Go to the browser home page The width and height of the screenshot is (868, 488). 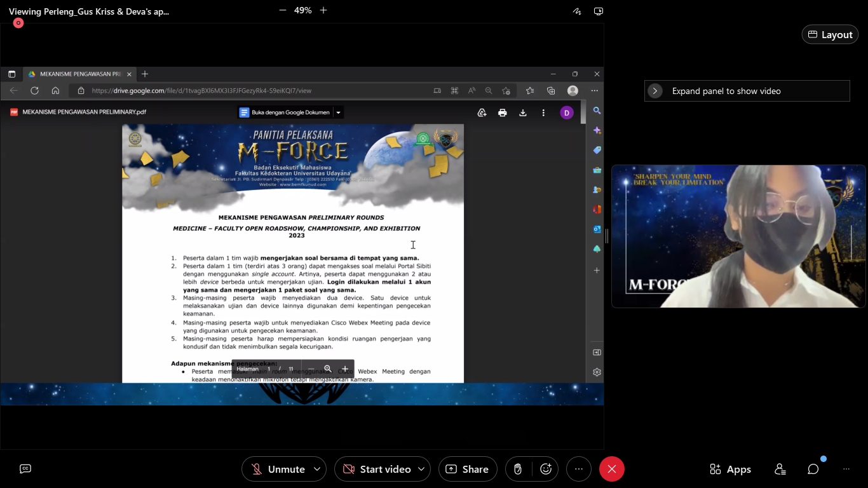[x=55, y=91]
